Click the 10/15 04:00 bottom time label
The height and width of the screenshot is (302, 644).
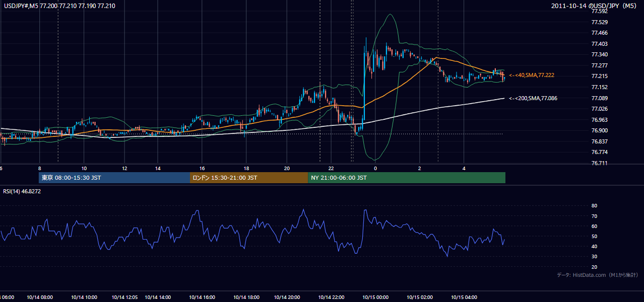(464, 297)
